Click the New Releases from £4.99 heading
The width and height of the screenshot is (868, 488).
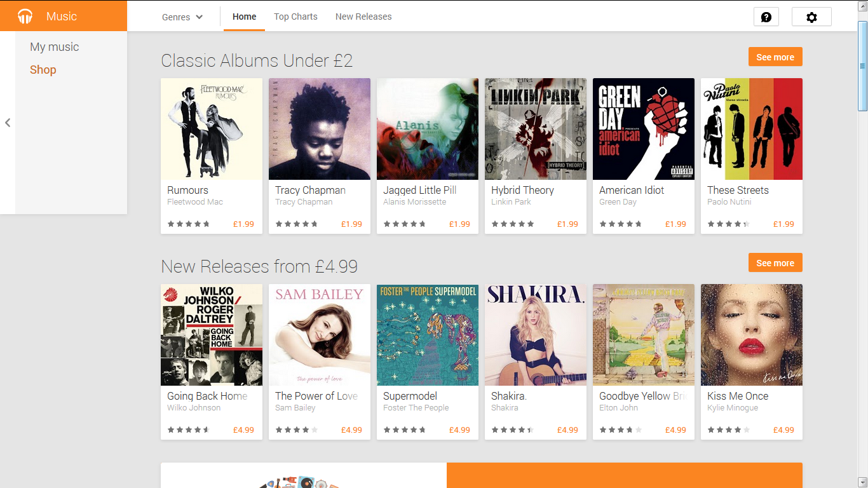259,266
